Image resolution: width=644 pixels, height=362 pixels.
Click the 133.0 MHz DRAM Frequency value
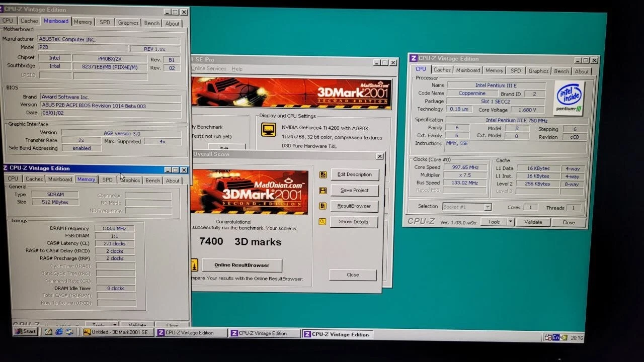tap(116, 228)
